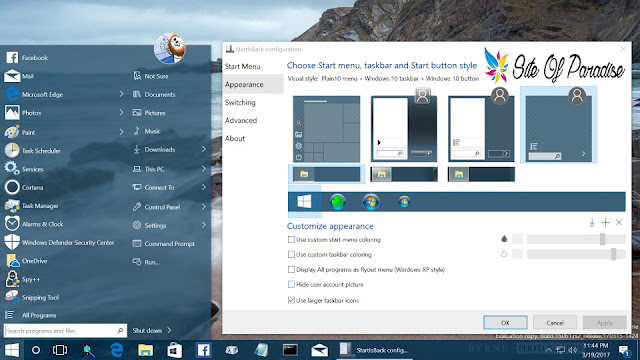The width and height of the screenshot is (640, 360).
Task: Select the Windows 10 logo start button style
Action: coord(304,202)
